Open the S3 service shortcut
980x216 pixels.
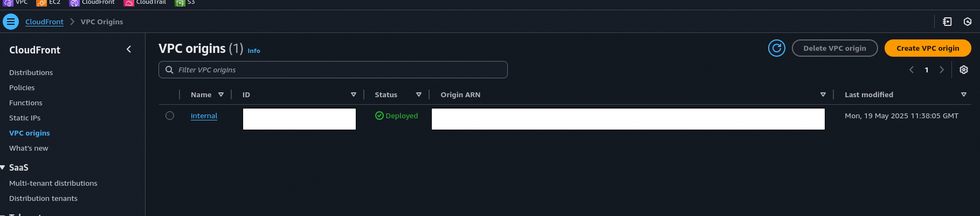click(x=185, y=3)
